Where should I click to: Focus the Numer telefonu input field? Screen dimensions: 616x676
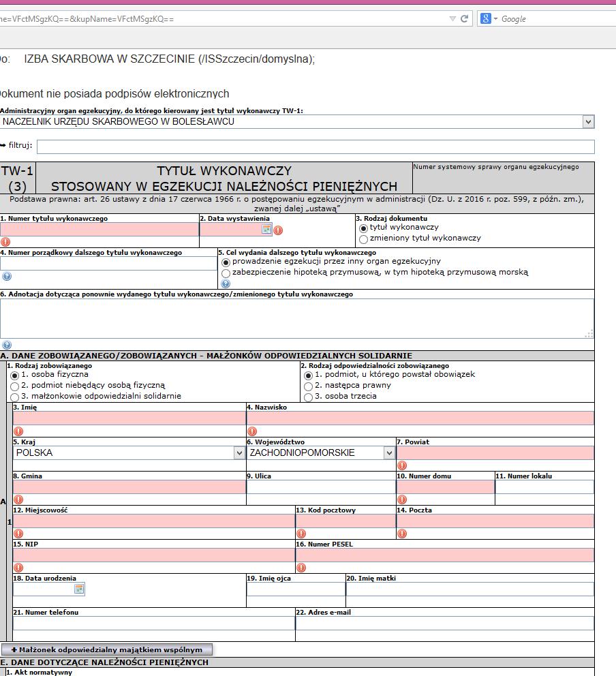coord(154,623)
